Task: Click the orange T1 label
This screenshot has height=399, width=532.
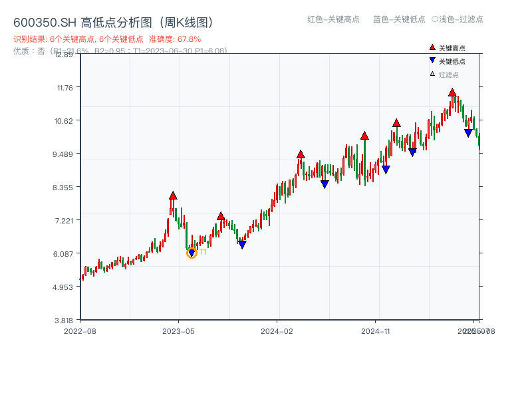Action: 203,252
